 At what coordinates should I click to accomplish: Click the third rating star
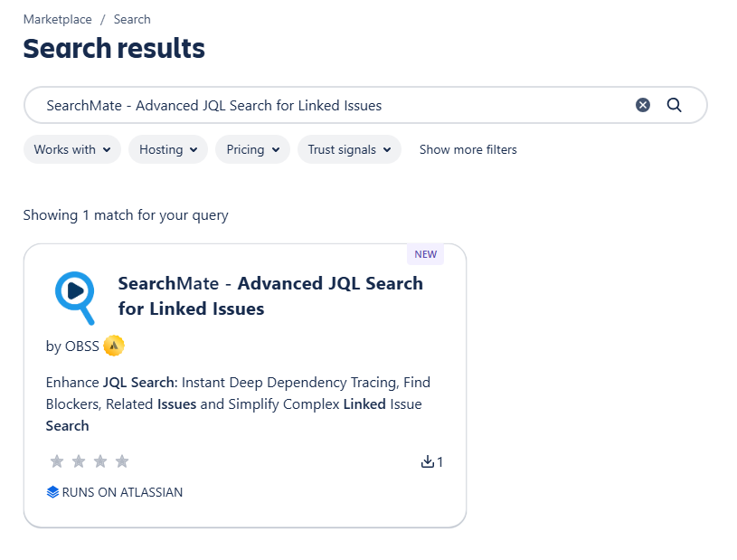(x=100, y=461)
